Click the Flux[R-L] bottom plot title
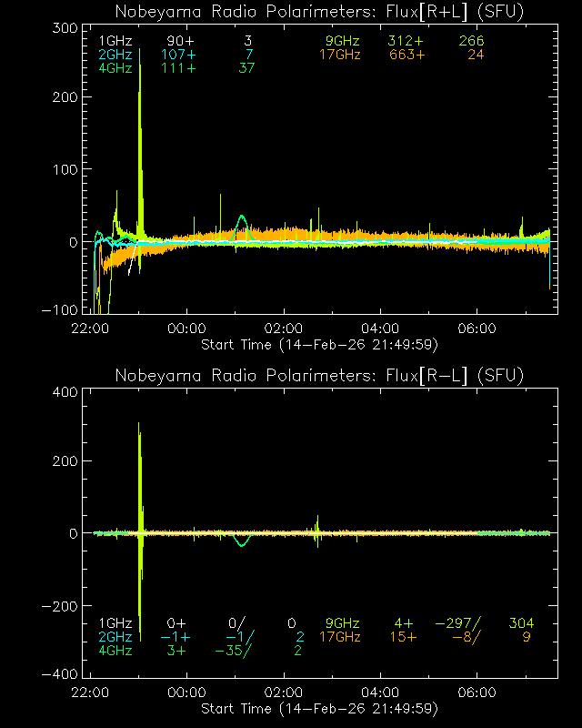 pos(319,375)
